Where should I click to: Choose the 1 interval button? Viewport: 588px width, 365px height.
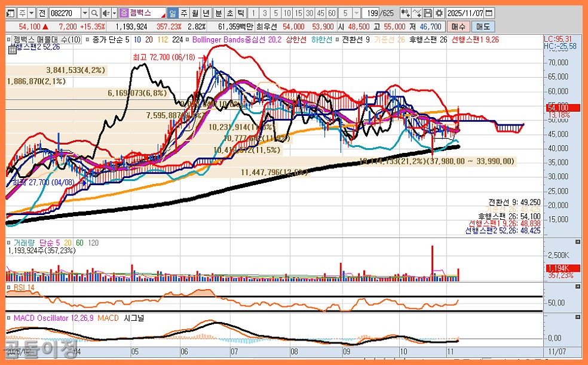coord(253,14)
